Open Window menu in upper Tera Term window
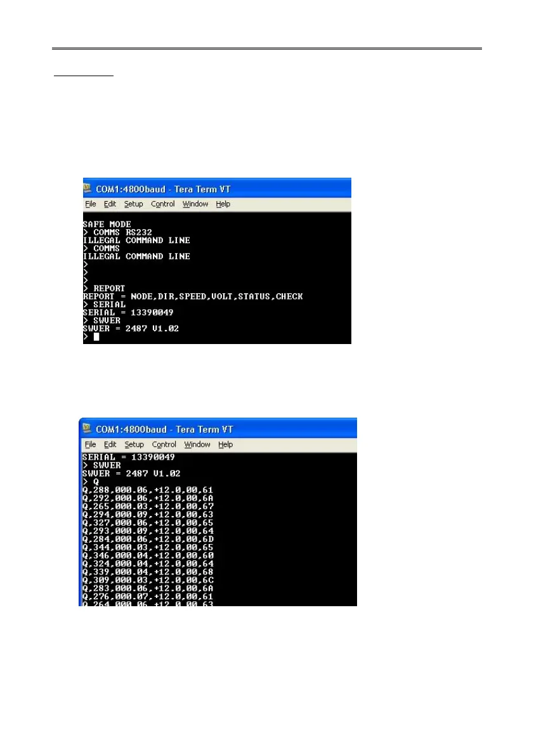The image size is (534, 756). coord(195,204)
